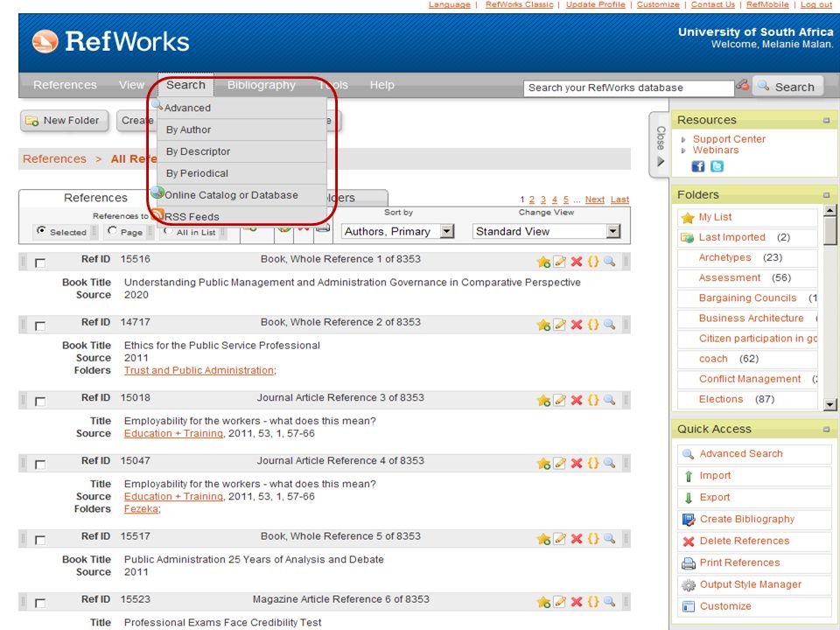
Task: Add Ref ID 15047 to My List star
Action: [x=543, y=464]
